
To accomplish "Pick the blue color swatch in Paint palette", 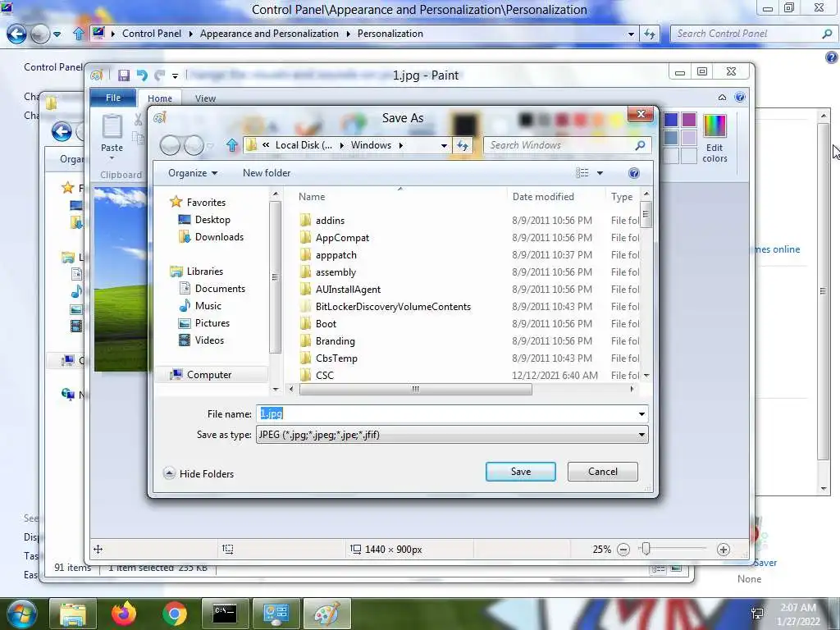I will point(671,120).
